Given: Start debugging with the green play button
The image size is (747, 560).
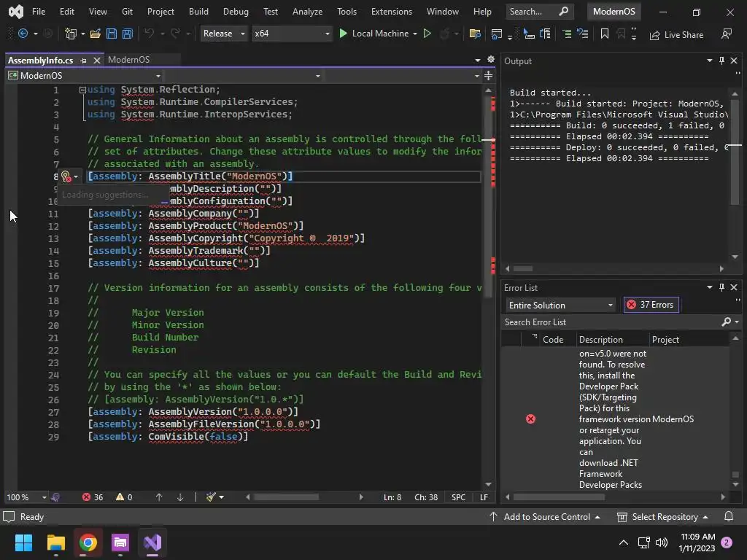Looking at the screenshot, I should tap(344, 34).
